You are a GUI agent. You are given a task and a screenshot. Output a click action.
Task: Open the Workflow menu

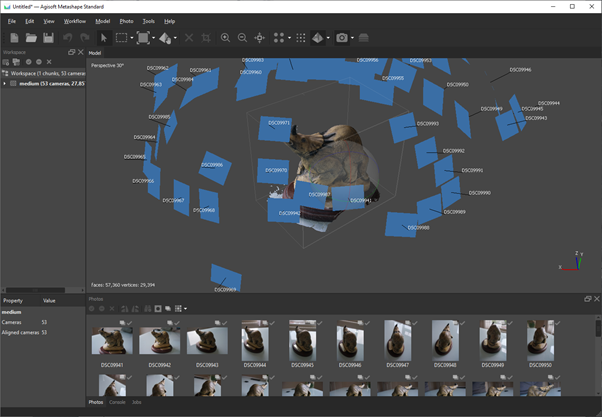click(x=76, y=21)
